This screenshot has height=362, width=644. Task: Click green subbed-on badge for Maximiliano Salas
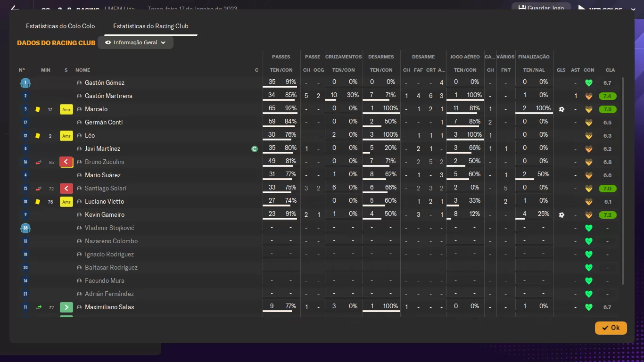(x=66, y=307)
